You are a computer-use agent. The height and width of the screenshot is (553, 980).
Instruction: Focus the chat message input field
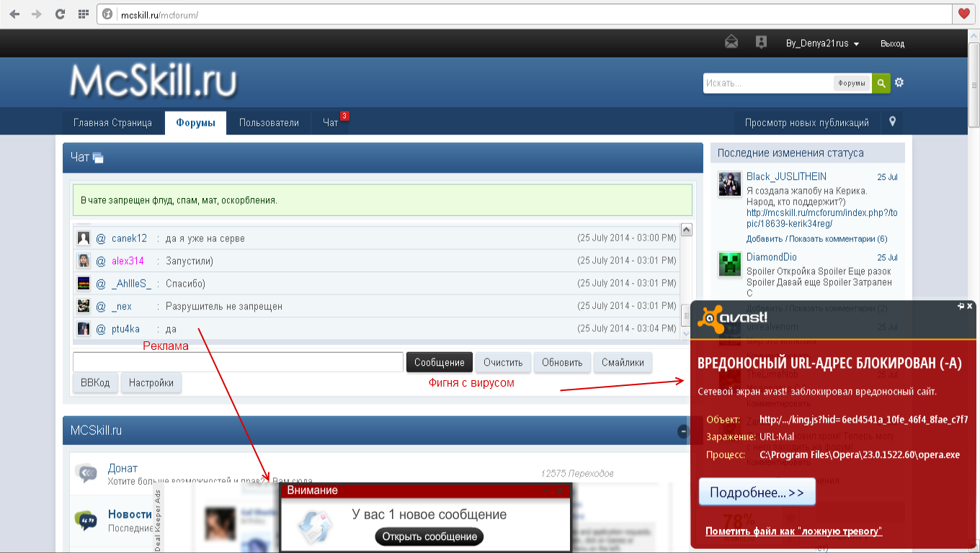point(238,362)
